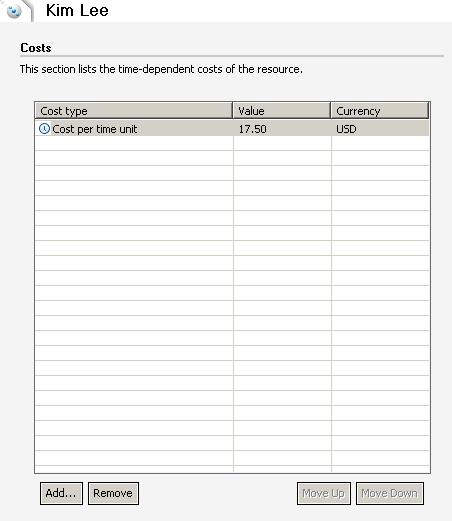The height and width of the screenshot is (521, 452).
Task: Click the Kim Lee title text
Action: pos(77,11)
